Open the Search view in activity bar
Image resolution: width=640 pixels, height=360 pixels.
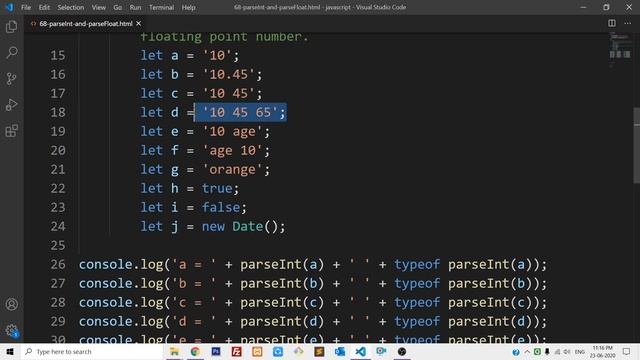coord(11,52)
